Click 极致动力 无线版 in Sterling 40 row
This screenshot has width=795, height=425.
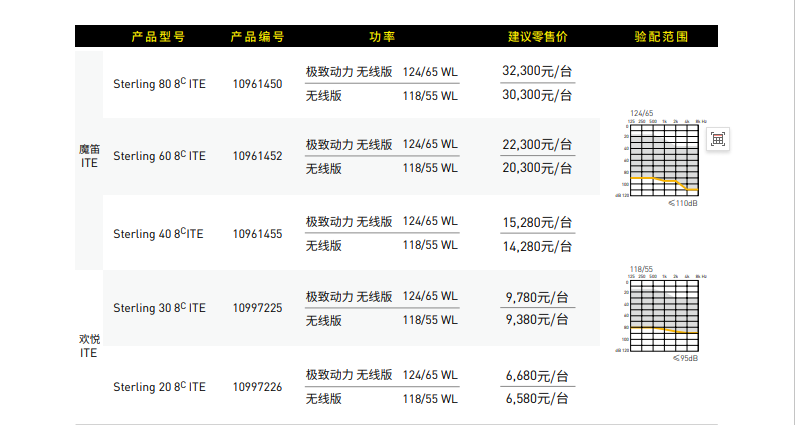(349, 222)
